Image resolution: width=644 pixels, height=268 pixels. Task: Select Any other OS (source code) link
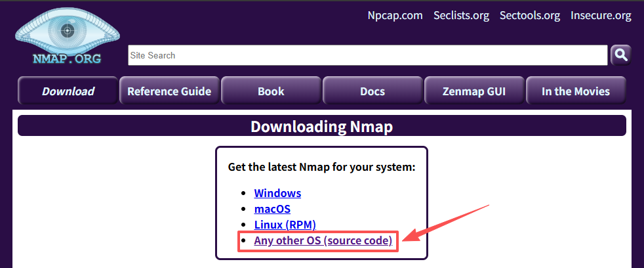coord(323,240)
